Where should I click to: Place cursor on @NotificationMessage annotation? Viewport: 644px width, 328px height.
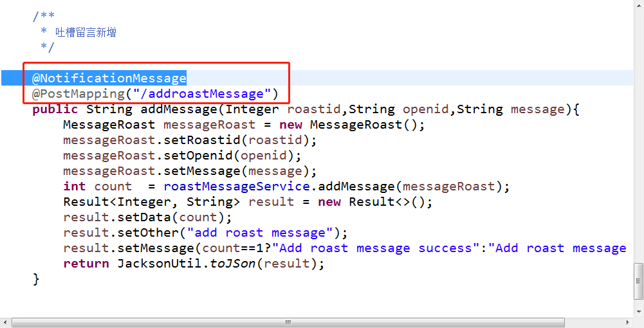coord(109,78)
